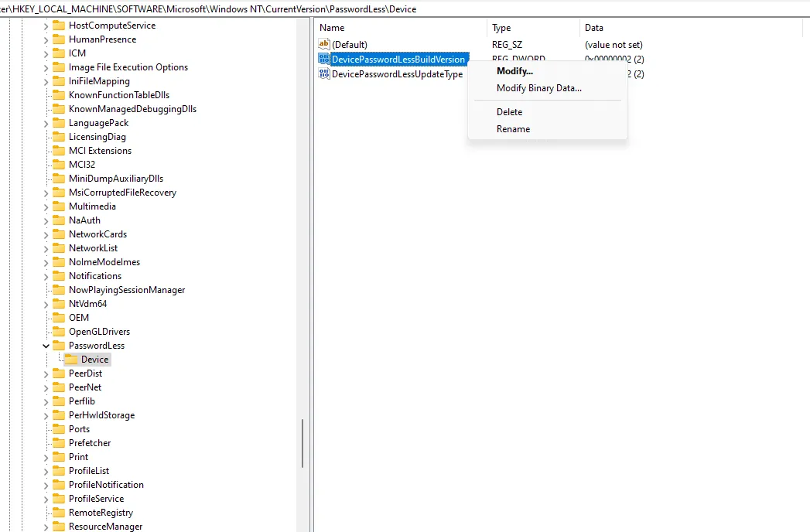The height and width of the screenshot is (532, 810).
Task: Click the REG_SZ type cell
Action: [x=507, y=45]
